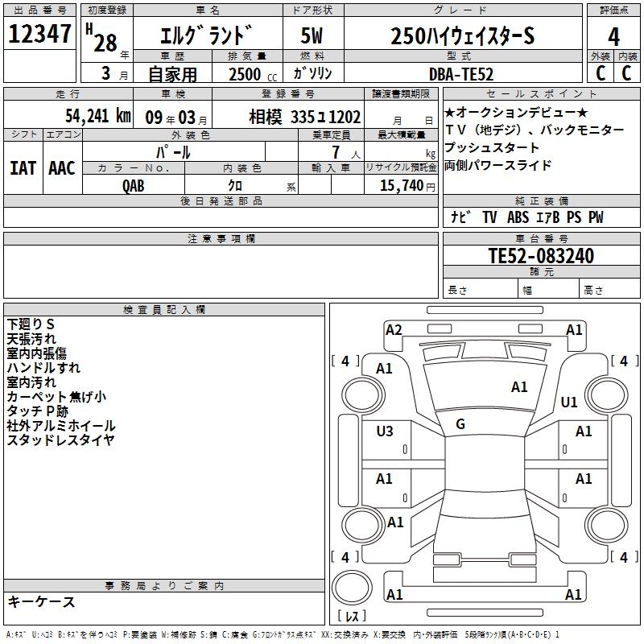
Task: Click chassis number TE52-083240
Action: (541, 256)
